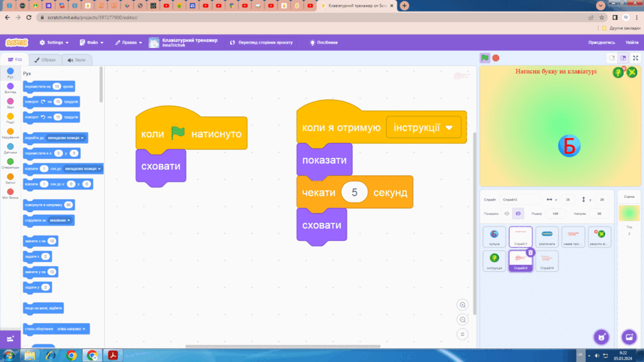Screen dimensions: 644x362
Task: Zoom out the code workspace
Action: pos(462,320)
